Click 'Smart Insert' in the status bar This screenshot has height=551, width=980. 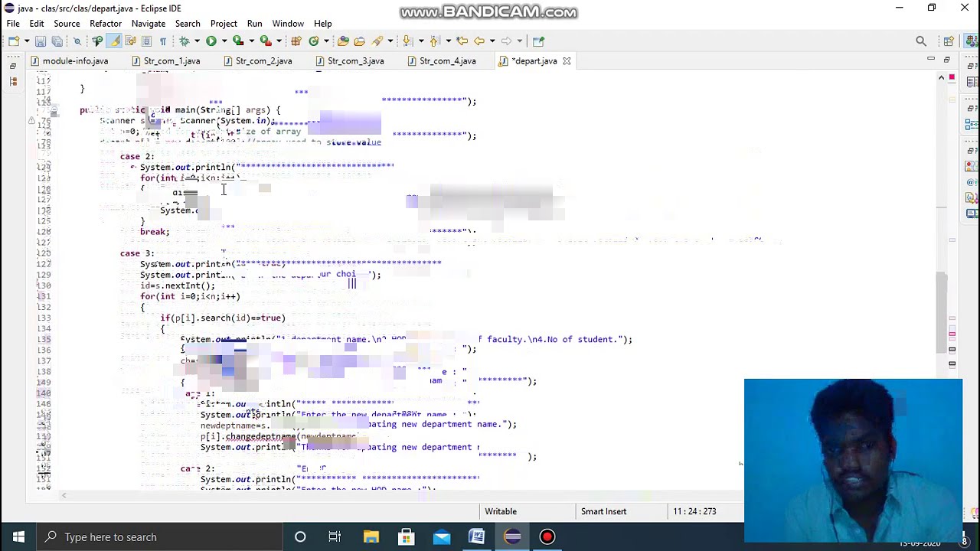[x=603, y=511]
